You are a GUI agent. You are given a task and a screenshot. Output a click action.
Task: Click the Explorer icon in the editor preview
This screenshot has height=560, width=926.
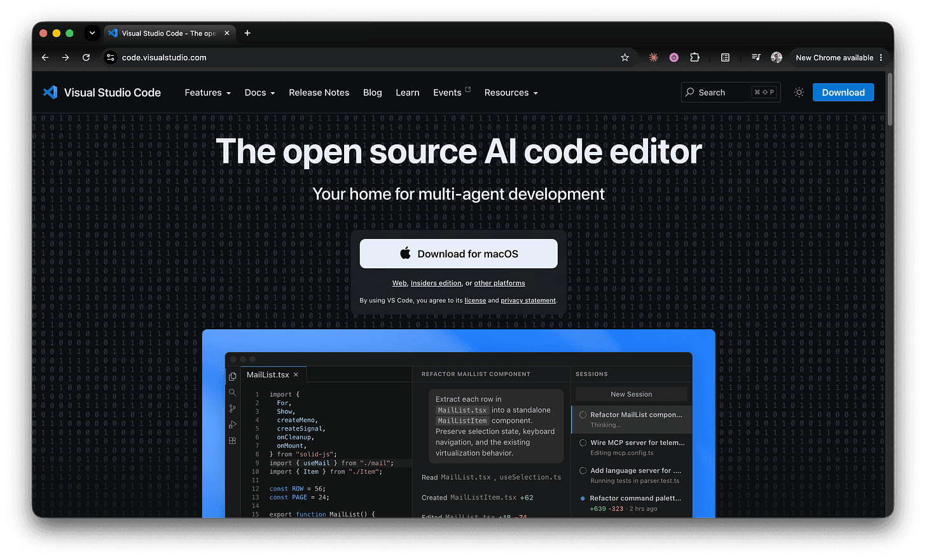233,376
